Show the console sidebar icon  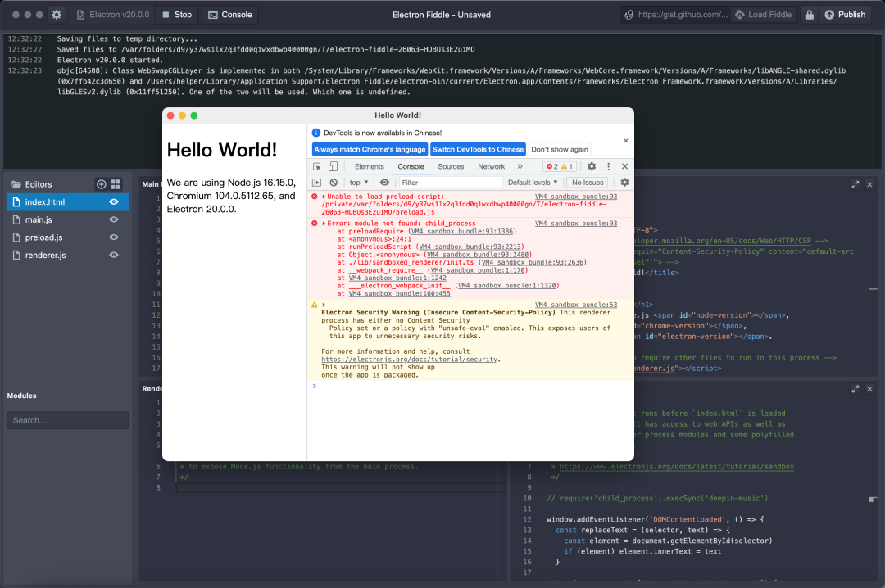coord(316,183)
